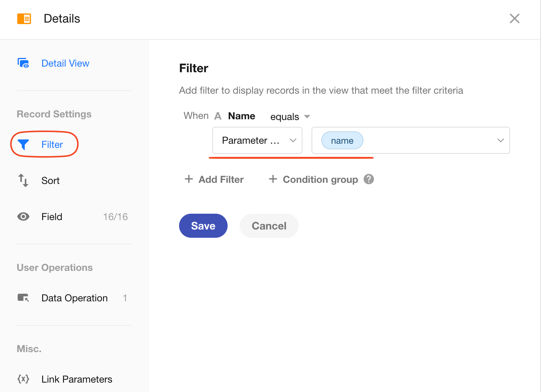Image resolution: width=541 pixels, height=392 pixels.
Task: Click the funnel Filter icon
Action: tap(23, 144)
